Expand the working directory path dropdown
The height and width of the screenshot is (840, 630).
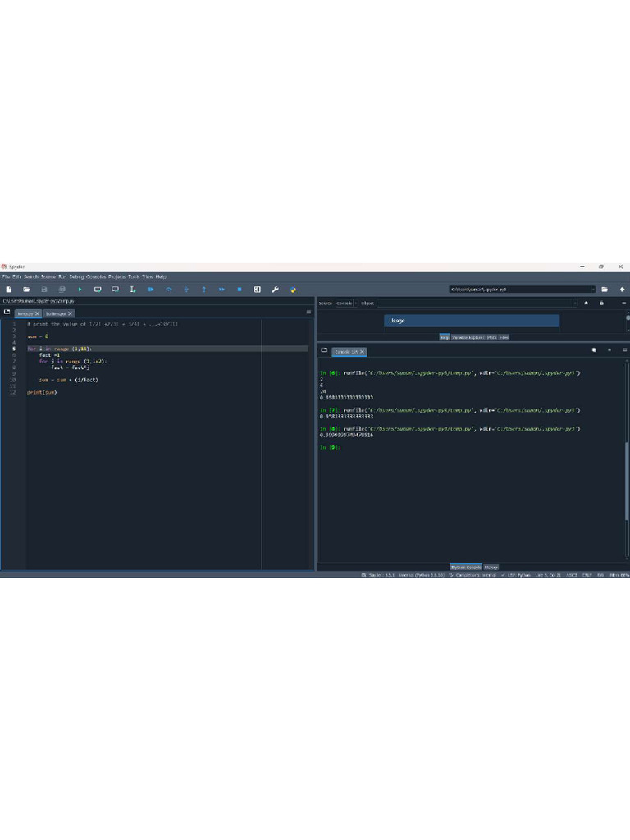pos(593,290)
